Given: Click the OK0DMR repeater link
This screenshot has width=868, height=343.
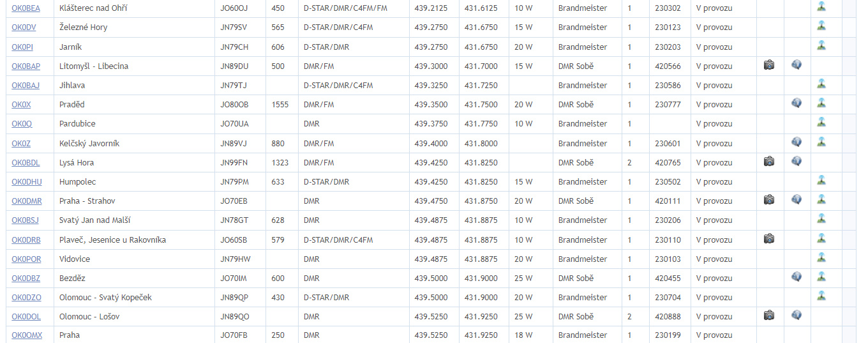Looking at the screenshot, I should (27, 201).
